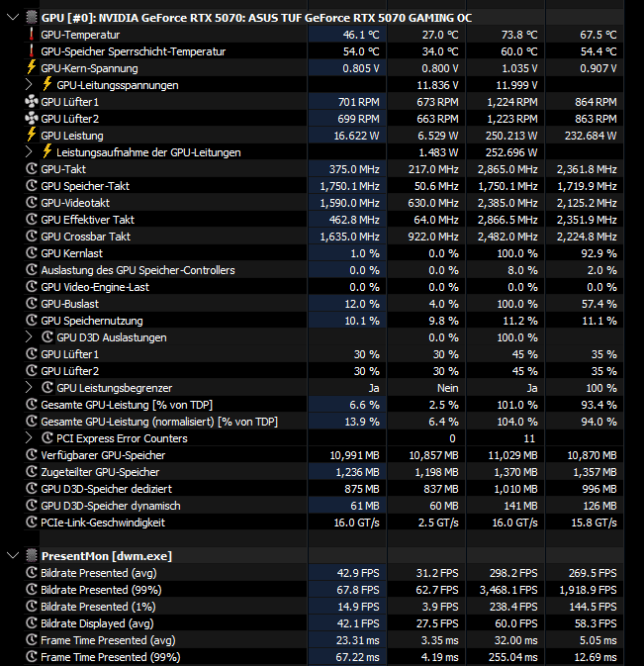Click clock icon of GPU Effektiver Takt
The height and width of the screenshot is (666, 644).
[32, 220]
